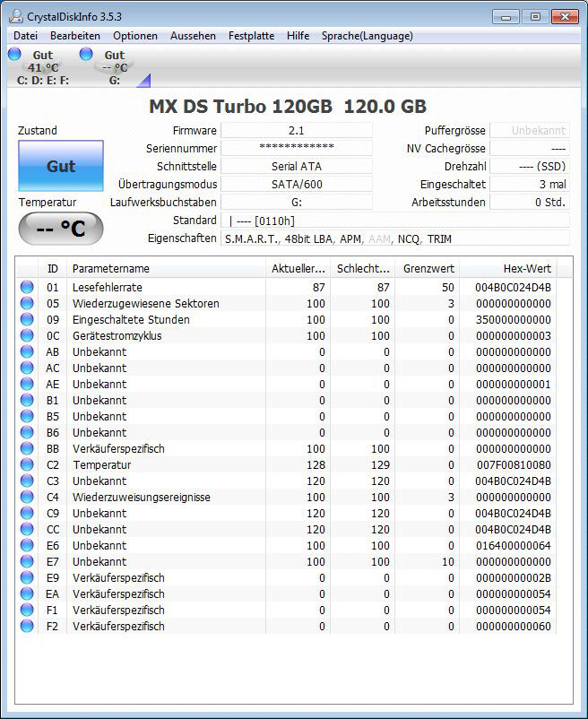Click the status icon for attribute E6
This screenshot has width=588, height=719.
pyautogui.click(x=27, y=545)
